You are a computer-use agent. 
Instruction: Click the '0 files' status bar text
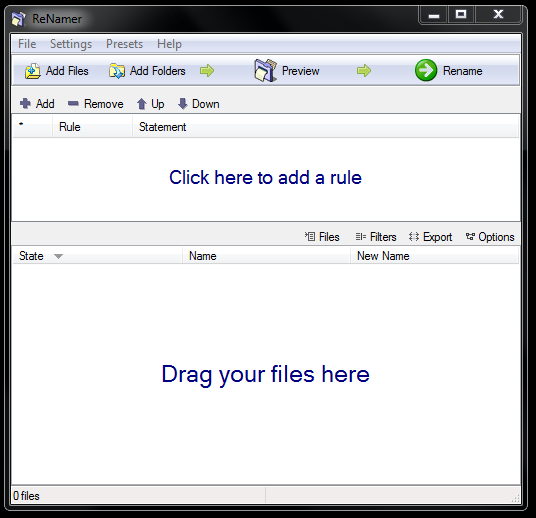pos(26,496)
